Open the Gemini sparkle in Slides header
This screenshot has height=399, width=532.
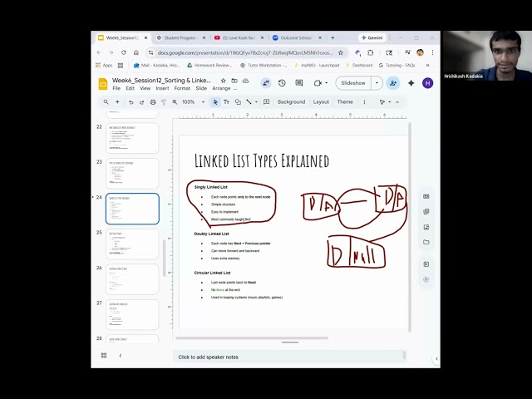point(411,83)
